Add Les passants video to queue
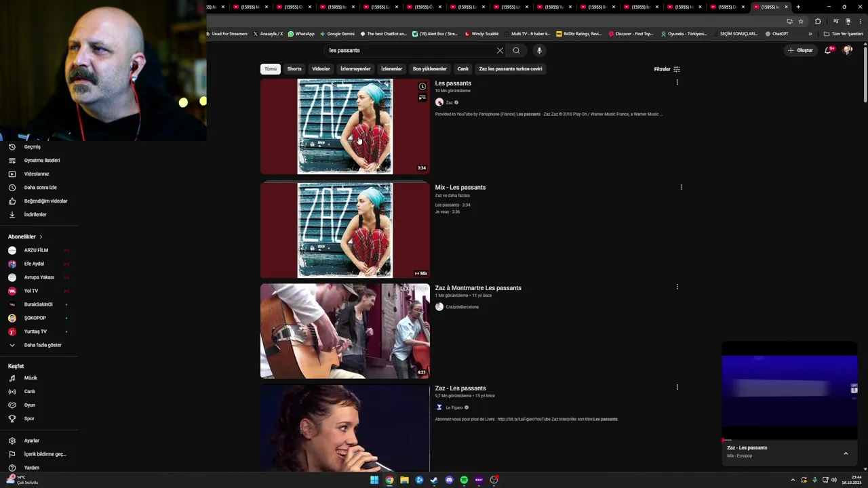The image size is (868, 488). coord(422,98)
